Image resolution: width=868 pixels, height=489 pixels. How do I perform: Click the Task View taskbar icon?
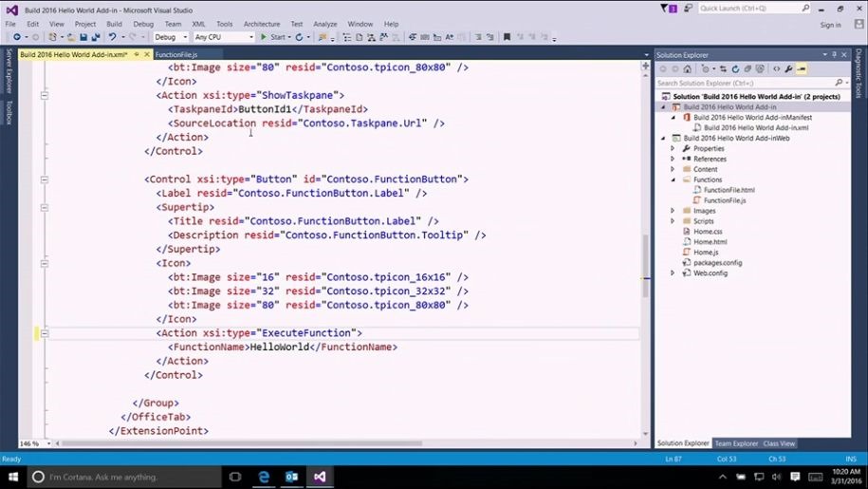click(235, 477)
